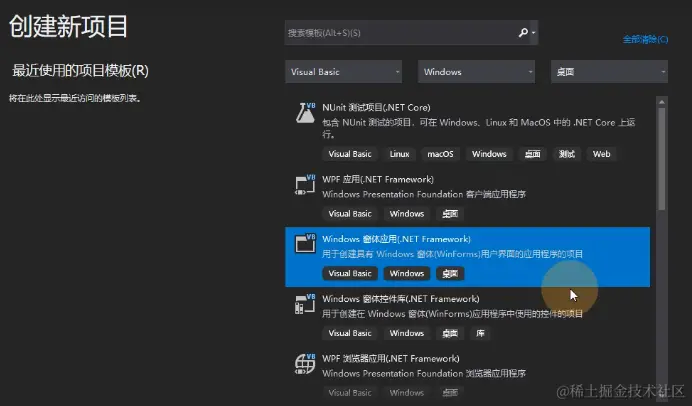The image size is (692, 406).
Task: Click the Web tag under NUnit template
Action: (x=602, y=154)
